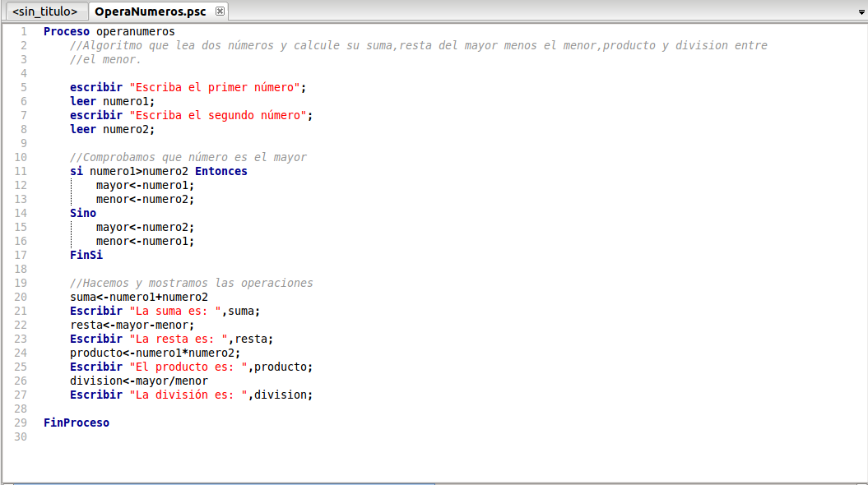Switch to the <sin_titulo> tab
This screenshot has width=868, height=485.
point(44,11)
